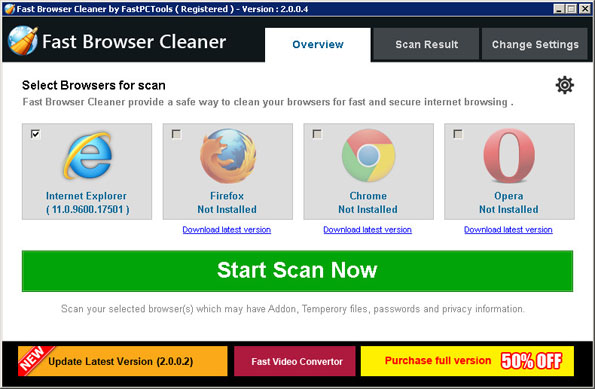Close the Fast Browser Cleaner window
Screen dimensions: 595x389
point(584,9)
